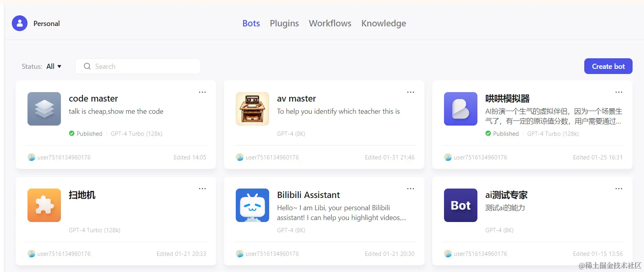Click the Personal profile avatar icon
The width and height of the screenshot is (644, 272).
pyautogui.click(x=20, y=23)
